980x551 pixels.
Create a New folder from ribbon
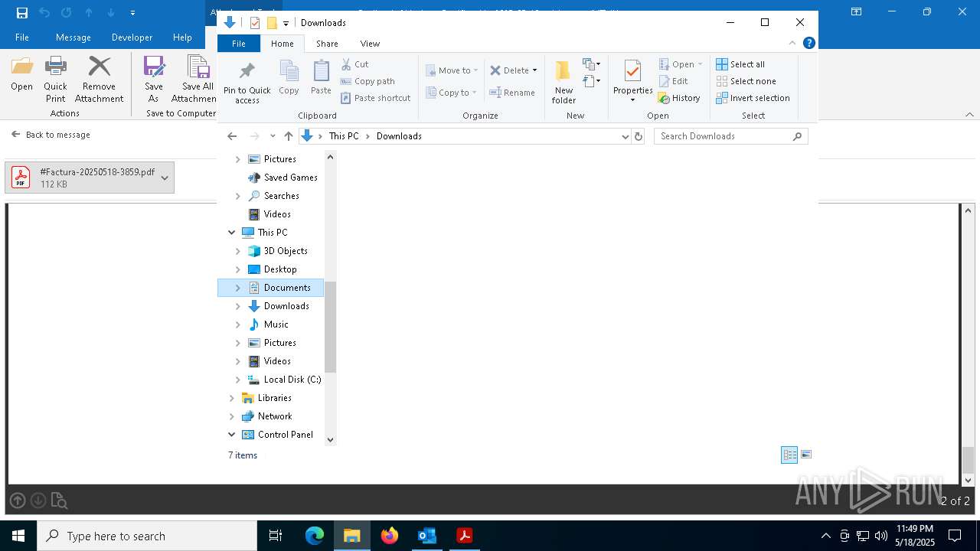tap(563, 83)
